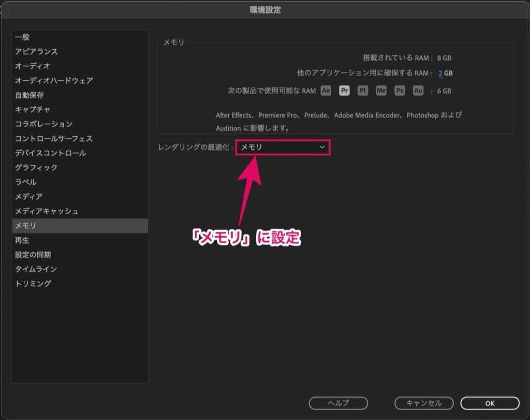The image size is (530, 420).
Task: Select コントロールサーフェス category
Action: click(80, 139)
